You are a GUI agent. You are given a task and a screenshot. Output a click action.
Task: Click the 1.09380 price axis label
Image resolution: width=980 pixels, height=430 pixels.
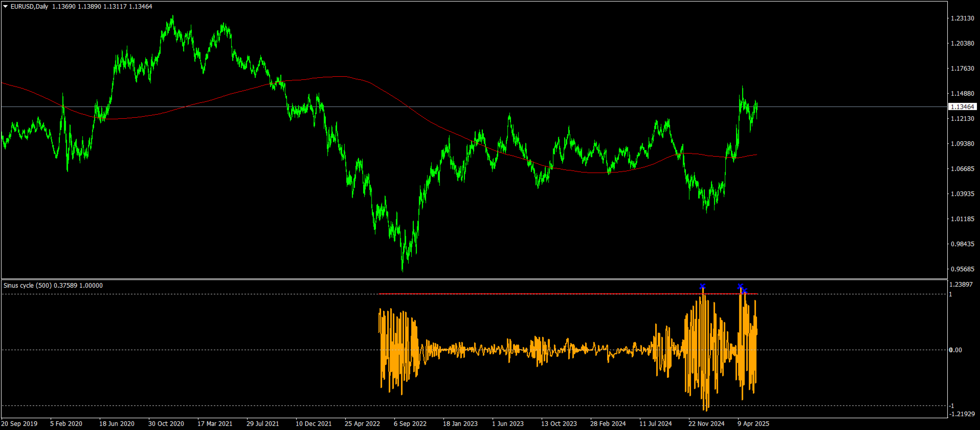(962, 144)
